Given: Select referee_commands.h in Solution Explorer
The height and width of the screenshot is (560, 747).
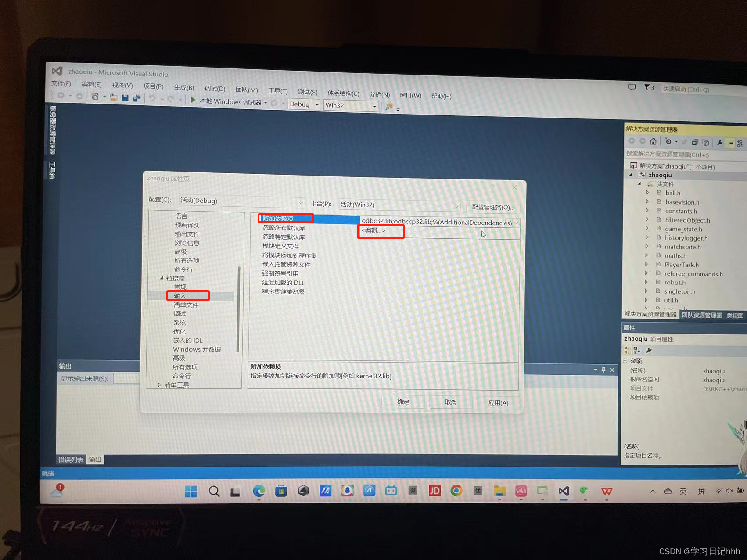Looking at the screenshot, I should pyautogui.click(x=693, y=274).
